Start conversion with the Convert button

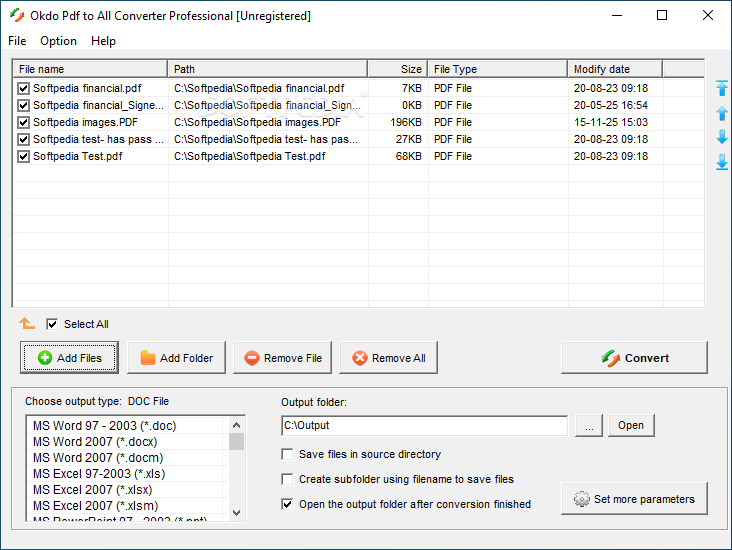tap(634, 358)
